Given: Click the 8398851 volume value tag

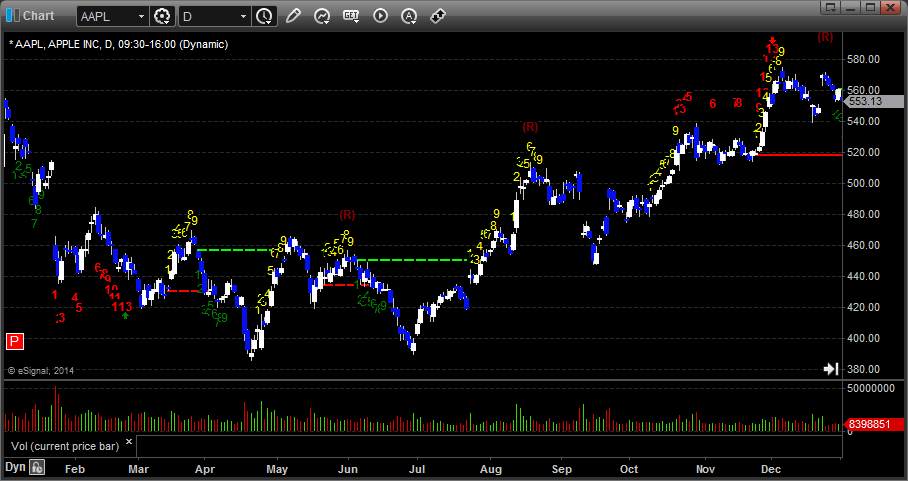Looking at the screenshot, I should pos(874,424).
